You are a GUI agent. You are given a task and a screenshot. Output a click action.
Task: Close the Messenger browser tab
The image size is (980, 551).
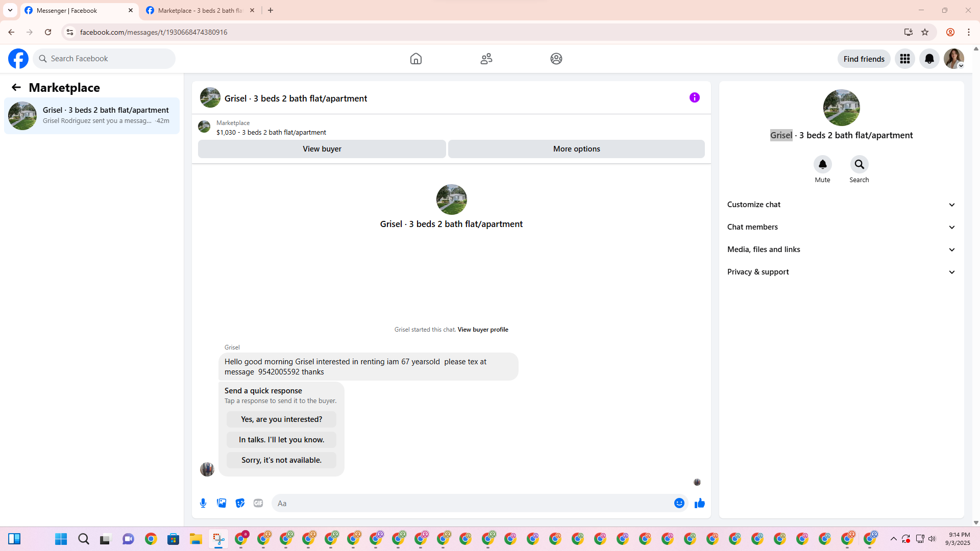pyautogui.click(x=131, y=10)
